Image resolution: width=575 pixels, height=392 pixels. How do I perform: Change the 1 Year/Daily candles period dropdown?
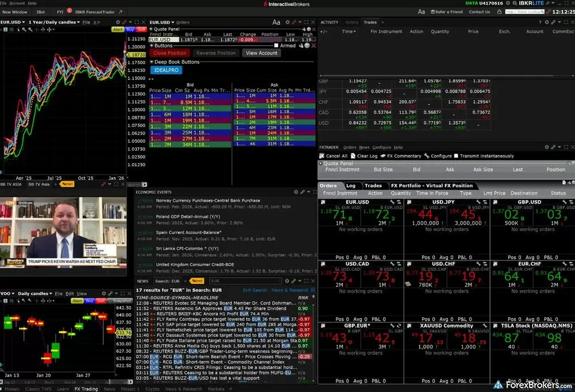54,22
